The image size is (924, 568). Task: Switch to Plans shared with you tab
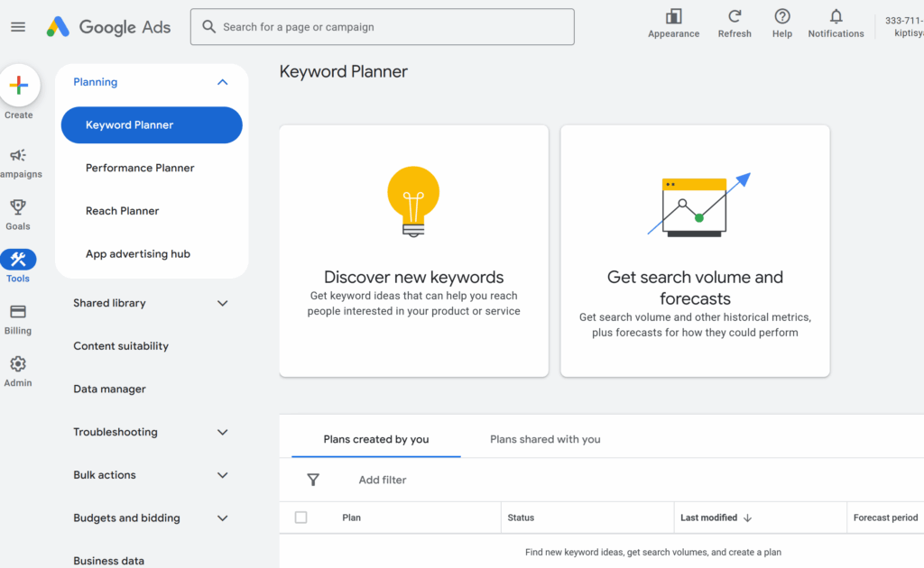545,439
